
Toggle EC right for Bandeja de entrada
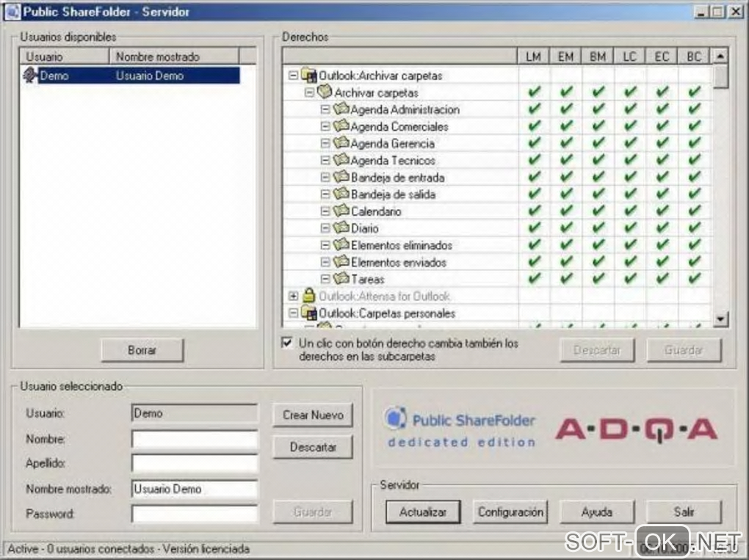pyautogui.click(x=662, y=177)
